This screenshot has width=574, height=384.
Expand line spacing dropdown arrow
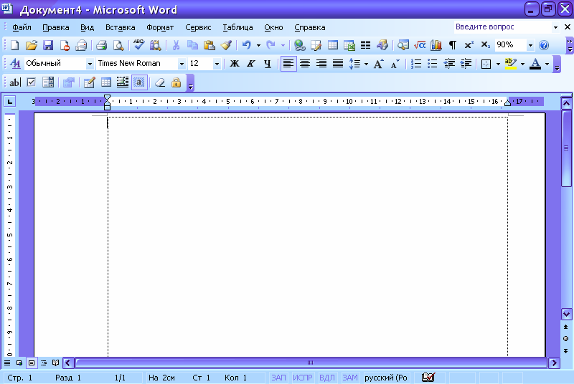pyautogui.click(x=366, y=64)
